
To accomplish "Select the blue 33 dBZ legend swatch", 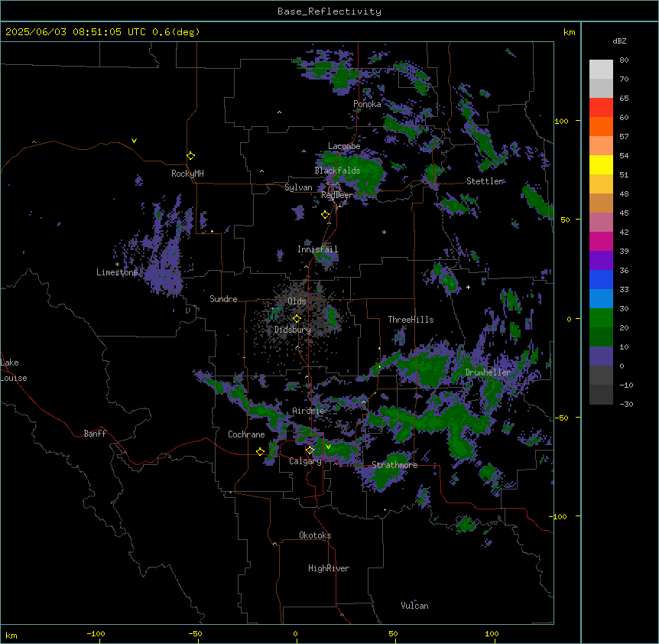I will [601, 279].
